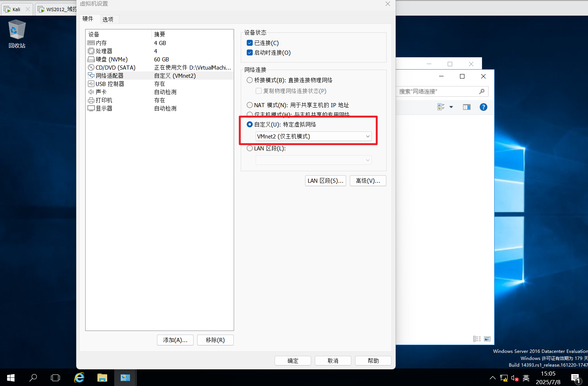Select the 桥接模式(B) radio option
This screenshot has width=588, height=386.
pos(250,80)
